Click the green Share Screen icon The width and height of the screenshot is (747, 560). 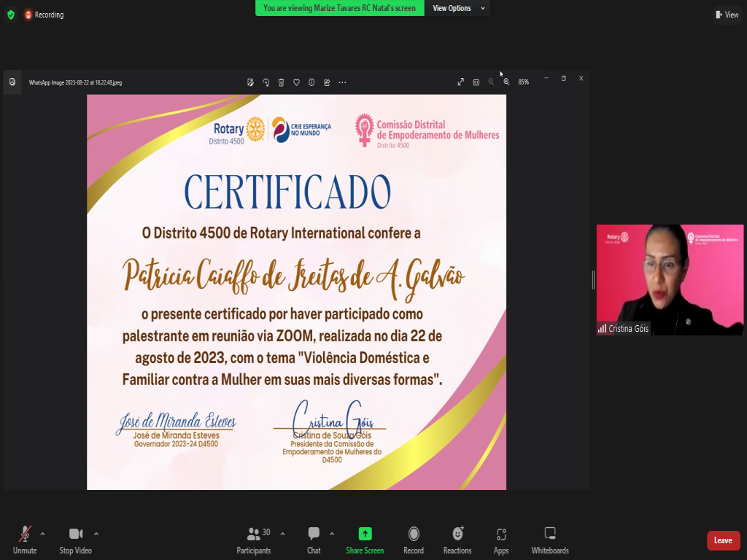point(365,534)
